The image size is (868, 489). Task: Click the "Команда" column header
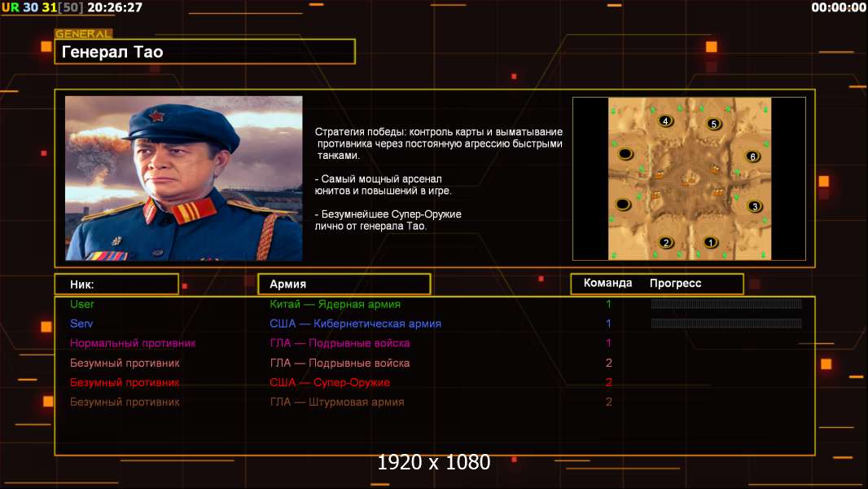(x=607, y=283)
